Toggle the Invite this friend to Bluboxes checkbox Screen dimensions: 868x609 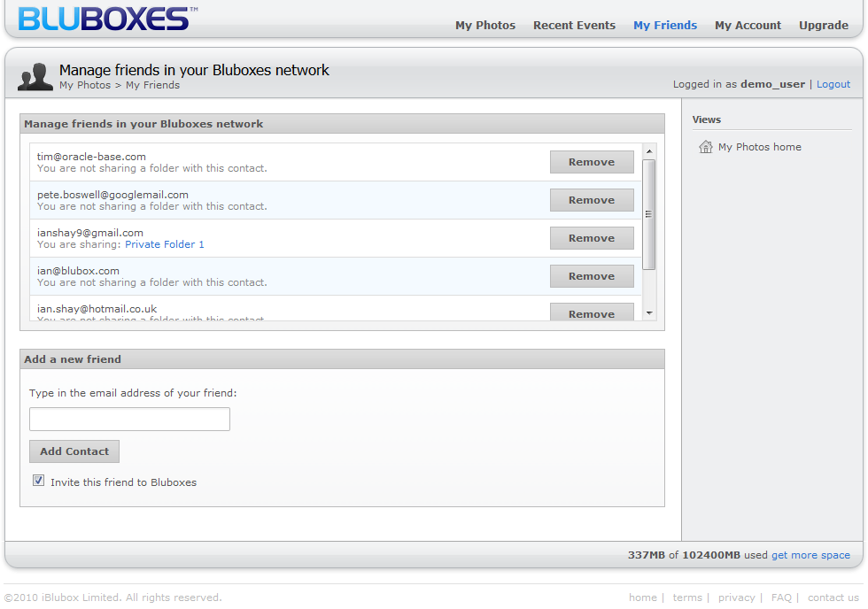point(38,481)
